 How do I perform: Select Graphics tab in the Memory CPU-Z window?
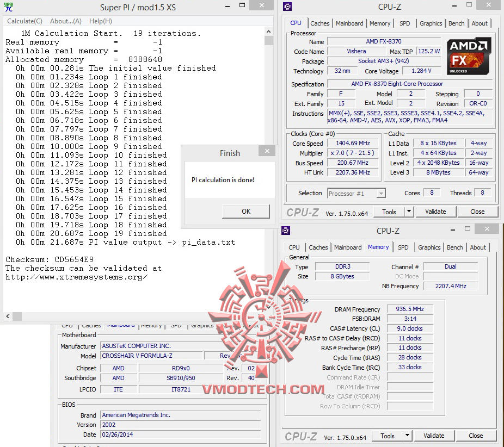pos(429,247)
